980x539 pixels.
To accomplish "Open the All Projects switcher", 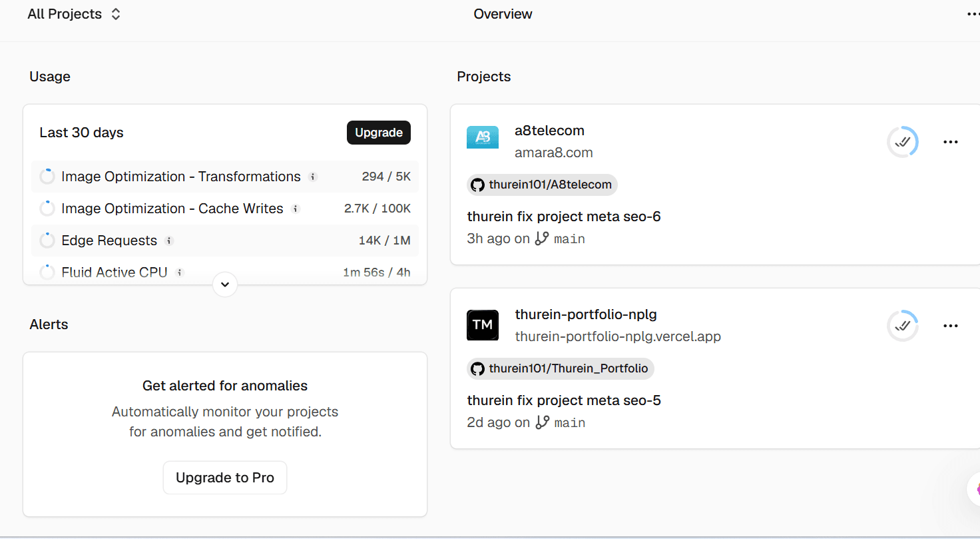I will (74, 14).
